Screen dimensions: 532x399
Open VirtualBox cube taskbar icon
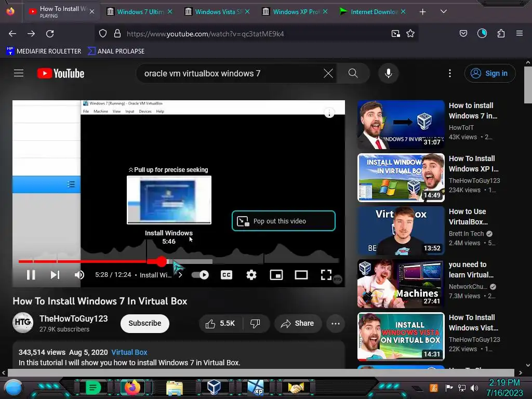pos(214,387)
